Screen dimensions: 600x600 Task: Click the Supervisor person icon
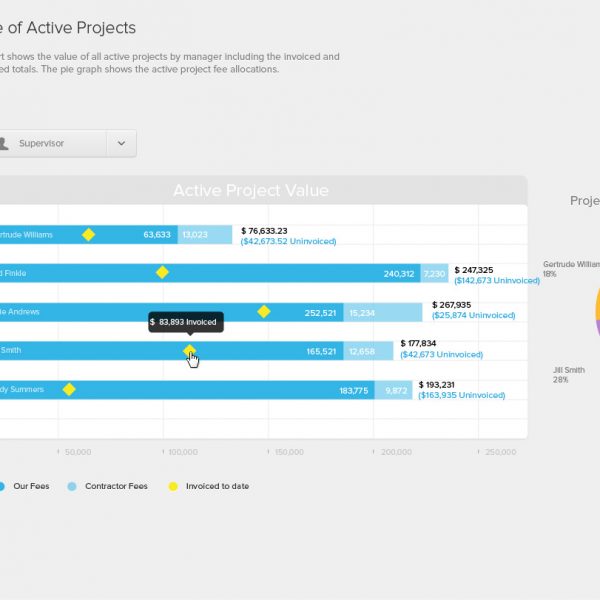click(x=3, y=143)
